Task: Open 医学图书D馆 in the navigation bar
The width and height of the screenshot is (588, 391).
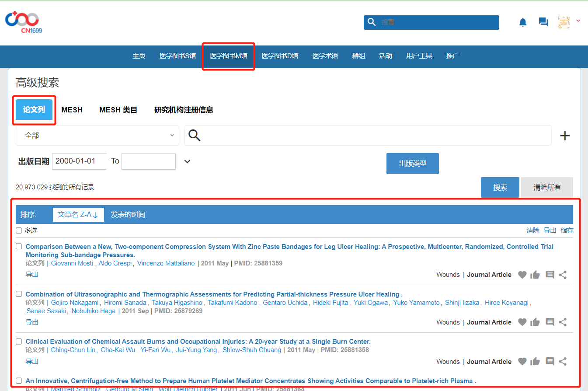Action: tap(280, 56)
